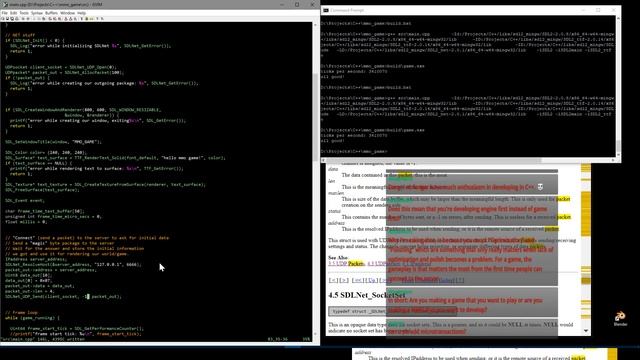Click the Load Session icon in gVim toolbar
This screenshot has width=640, height=360.
click(66, 19)
